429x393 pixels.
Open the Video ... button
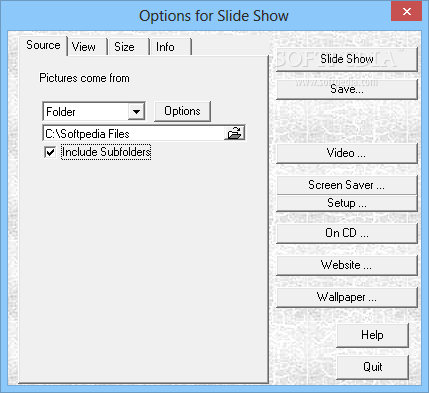coord(347,153)
